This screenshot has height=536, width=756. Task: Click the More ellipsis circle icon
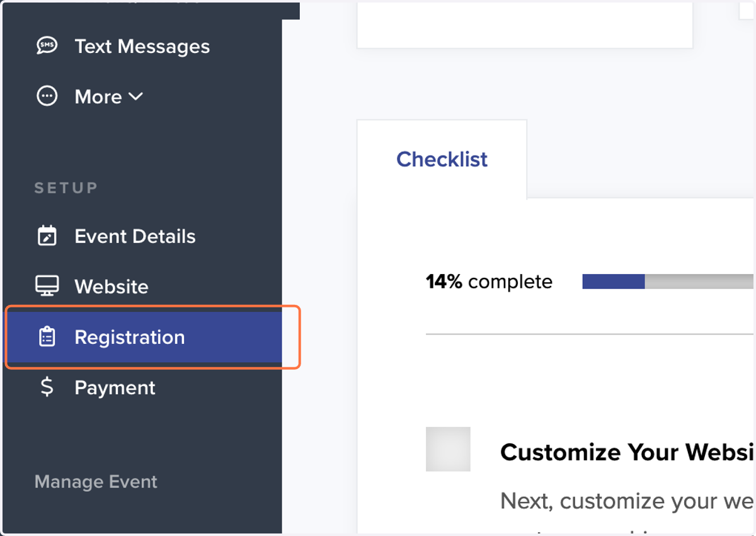[47, 96]
